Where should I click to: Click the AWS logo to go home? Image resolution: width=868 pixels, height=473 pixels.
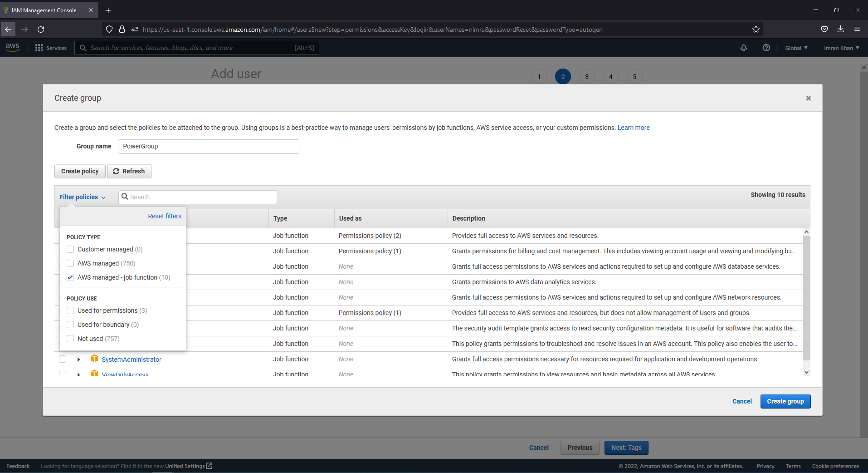(12, 48)
